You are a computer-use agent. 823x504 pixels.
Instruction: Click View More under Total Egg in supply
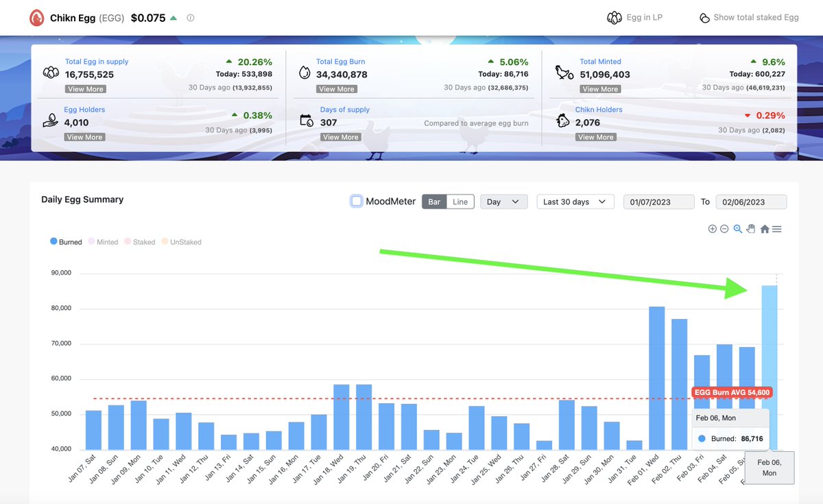coord(86,89)
